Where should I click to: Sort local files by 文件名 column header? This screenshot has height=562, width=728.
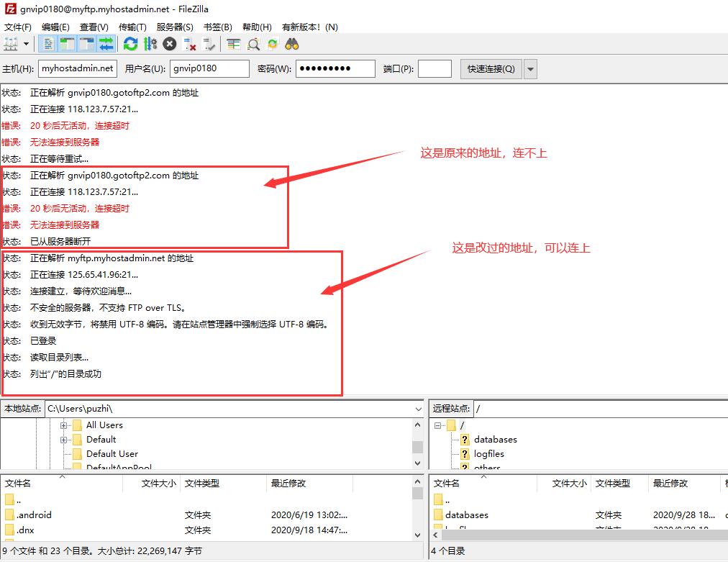(x=18, y=484)
